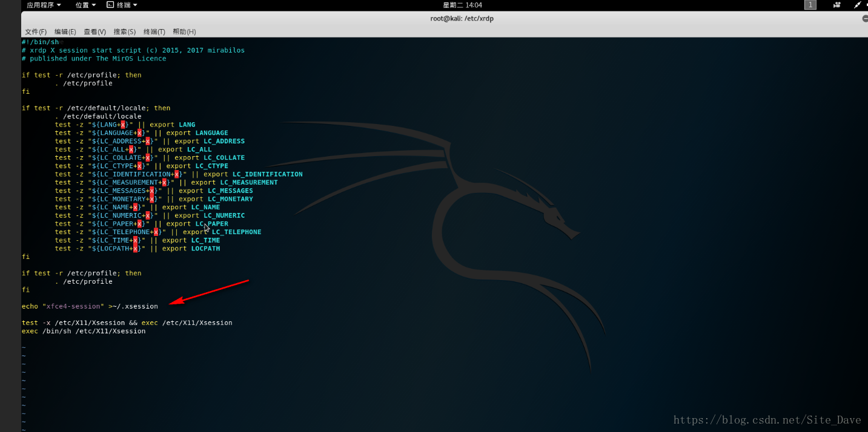Viewport: 868px width, 432px height.
Task: Open the 编辑(E) menu
Action: pos(65,31)
